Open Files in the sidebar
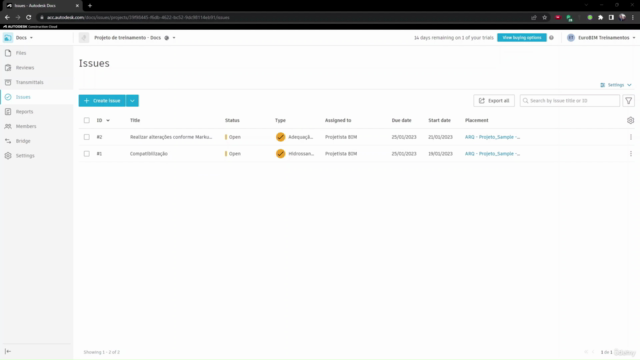640x360 pixels. 21,53
